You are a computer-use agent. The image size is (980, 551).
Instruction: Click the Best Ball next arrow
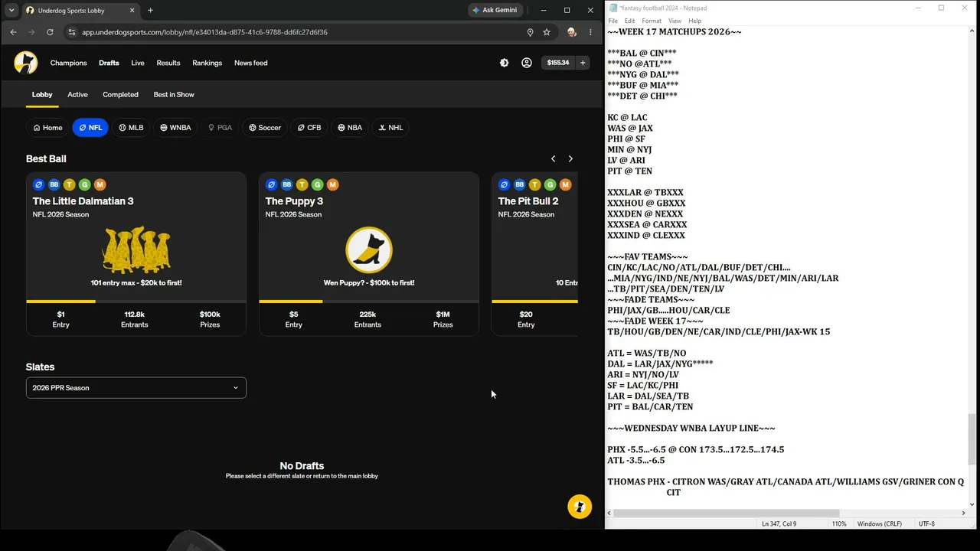(570, 158)
